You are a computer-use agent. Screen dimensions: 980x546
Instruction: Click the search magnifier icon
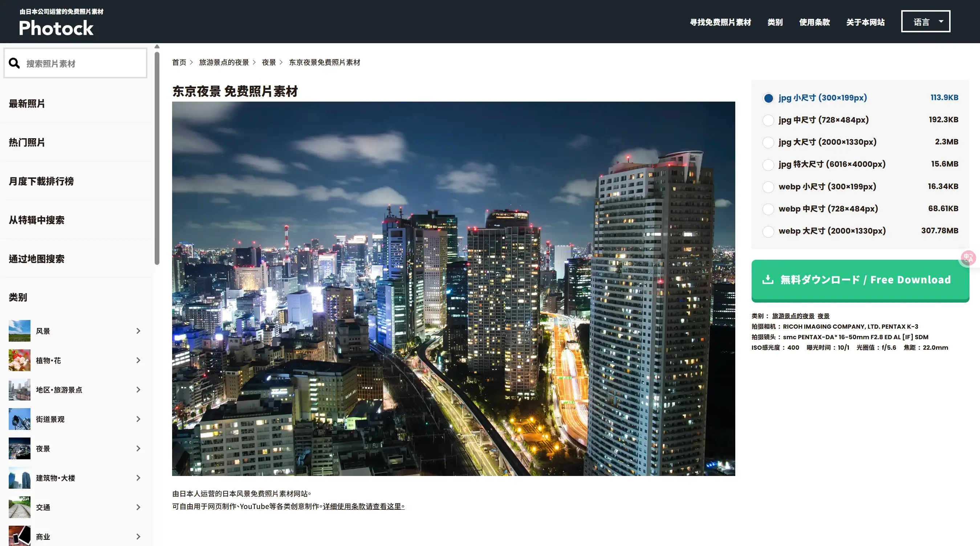click(14, 63)
